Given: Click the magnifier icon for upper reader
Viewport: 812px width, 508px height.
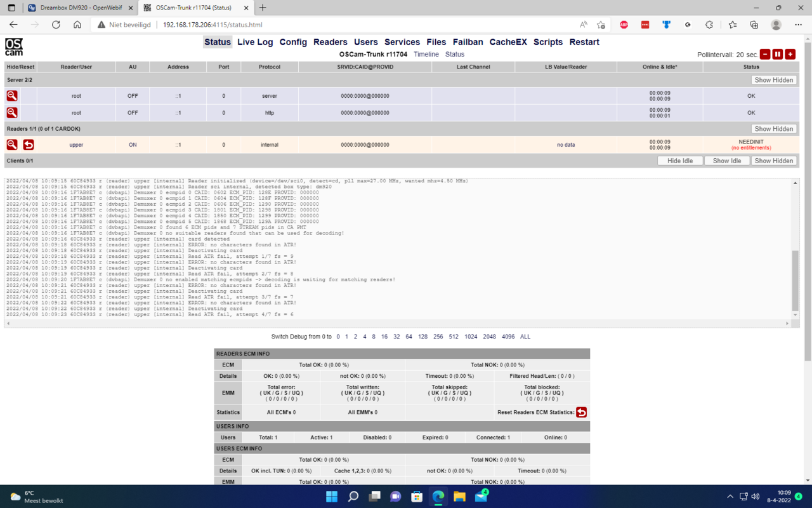Looking at the screenshot, I should (x=12, y=145).
